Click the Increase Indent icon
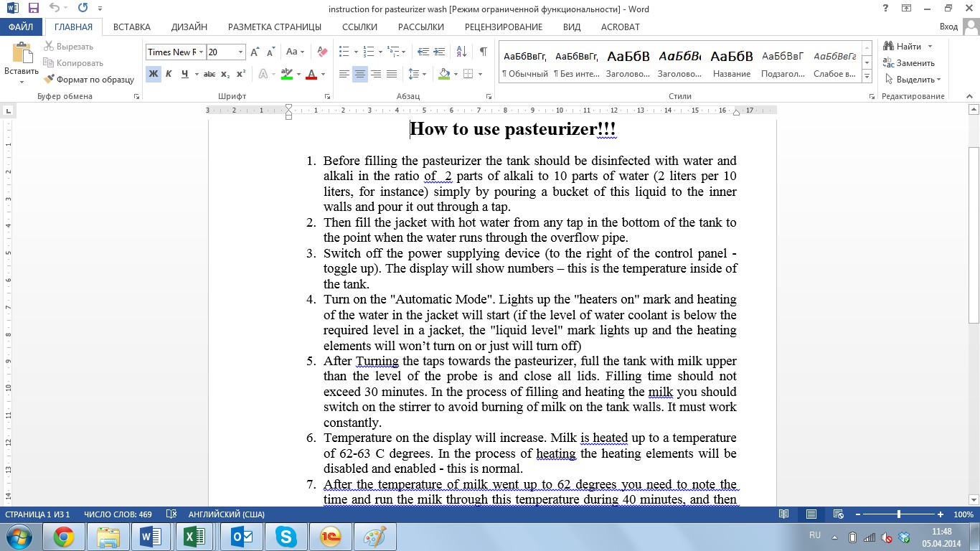The image size is (980, 551). 439,52
